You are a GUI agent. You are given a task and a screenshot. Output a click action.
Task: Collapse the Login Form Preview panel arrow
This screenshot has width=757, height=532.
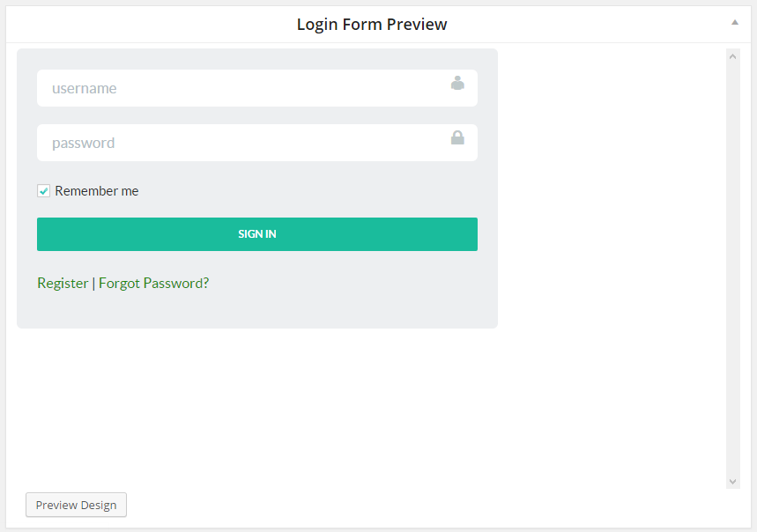(735, 23)
